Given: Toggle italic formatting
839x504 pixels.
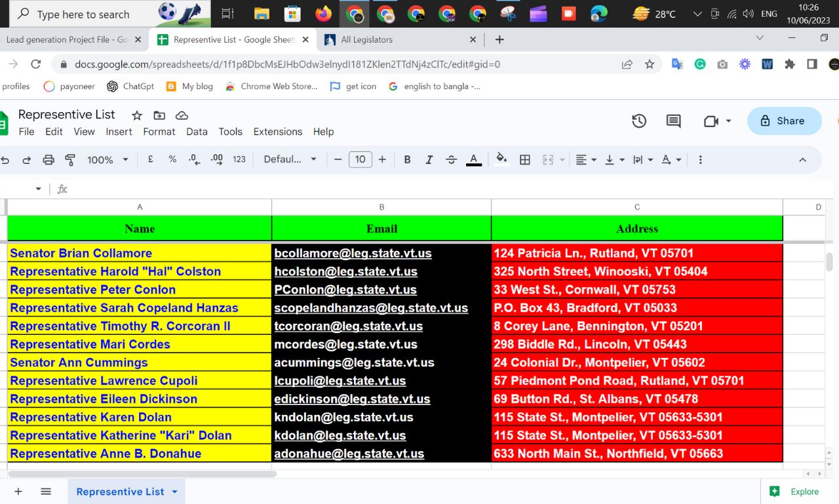Looking at the screenshot, I should tap(429, 159).
